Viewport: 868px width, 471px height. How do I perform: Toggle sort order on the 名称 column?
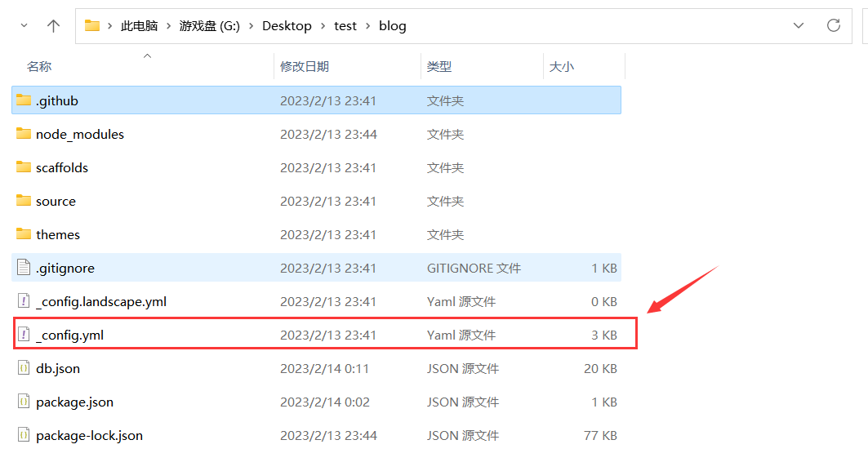click(x=39, y=66)
